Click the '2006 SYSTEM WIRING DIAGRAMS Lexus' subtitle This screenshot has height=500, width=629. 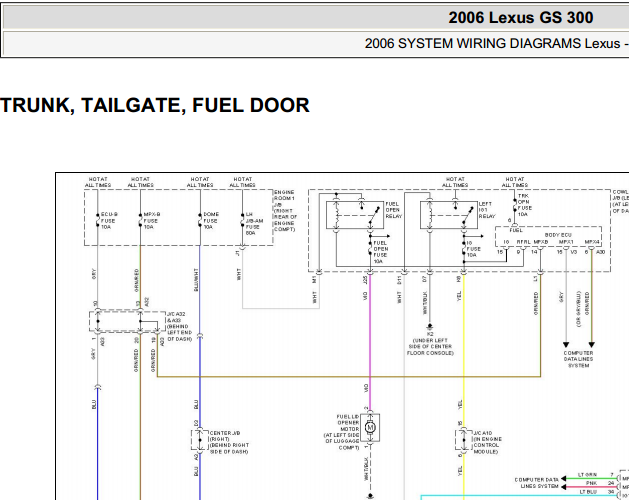492,43
